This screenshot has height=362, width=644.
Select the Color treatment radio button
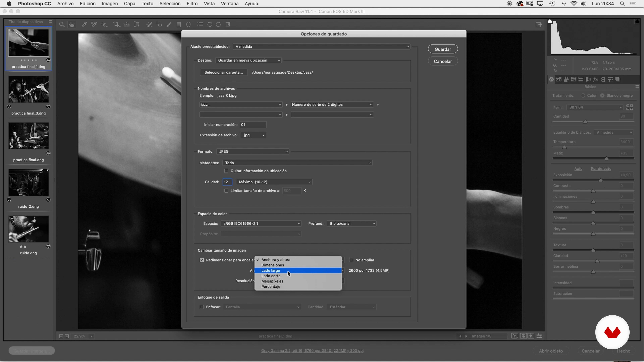point(583,95)
